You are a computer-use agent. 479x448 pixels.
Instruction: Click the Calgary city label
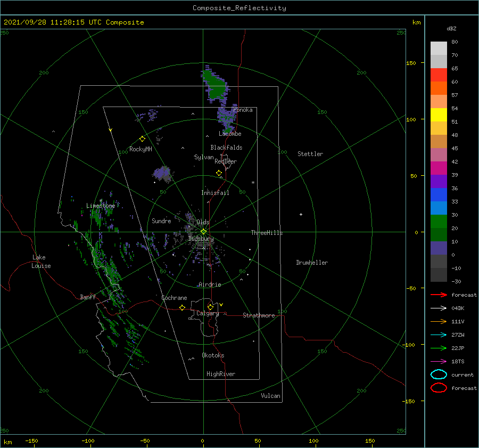point(208,313)
